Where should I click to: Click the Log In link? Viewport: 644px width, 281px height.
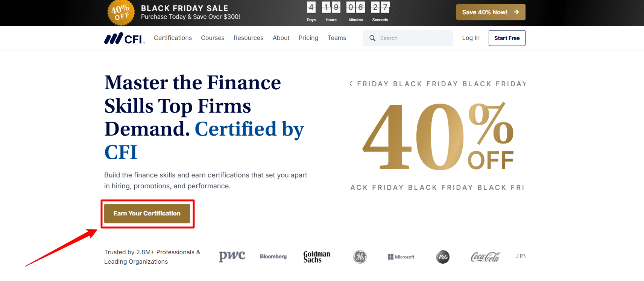(x=471, y=38)
